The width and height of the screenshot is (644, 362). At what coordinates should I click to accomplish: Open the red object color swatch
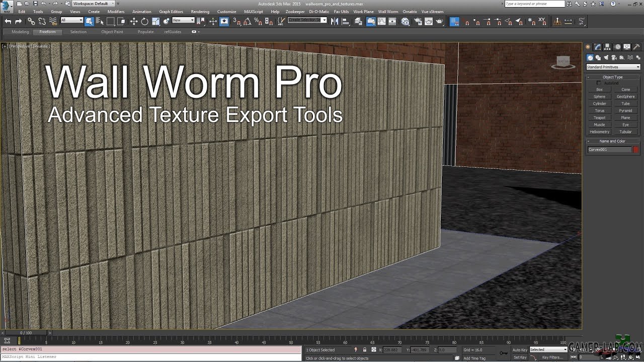click(x=636, y=149)
